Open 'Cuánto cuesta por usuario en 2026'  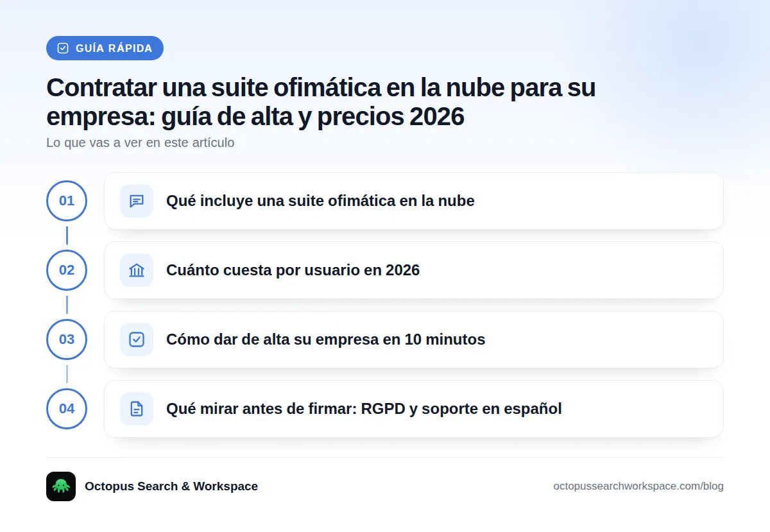[414, 270]
